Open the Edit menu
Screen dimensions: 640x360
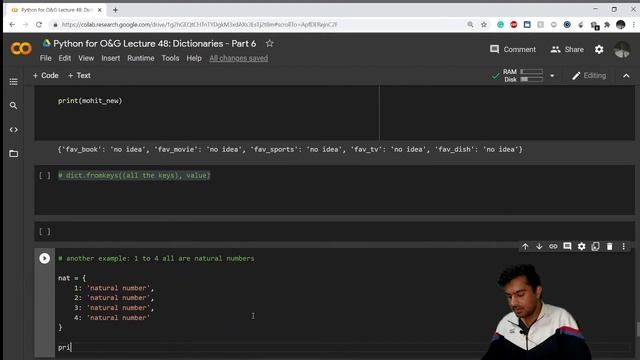pyautogui.click(x=64, y=58)
